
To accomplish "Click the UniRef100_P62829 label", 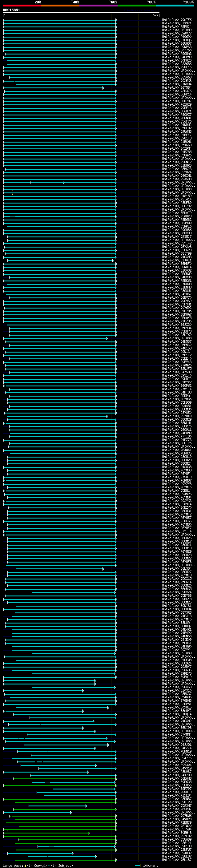I will (177, 104).
